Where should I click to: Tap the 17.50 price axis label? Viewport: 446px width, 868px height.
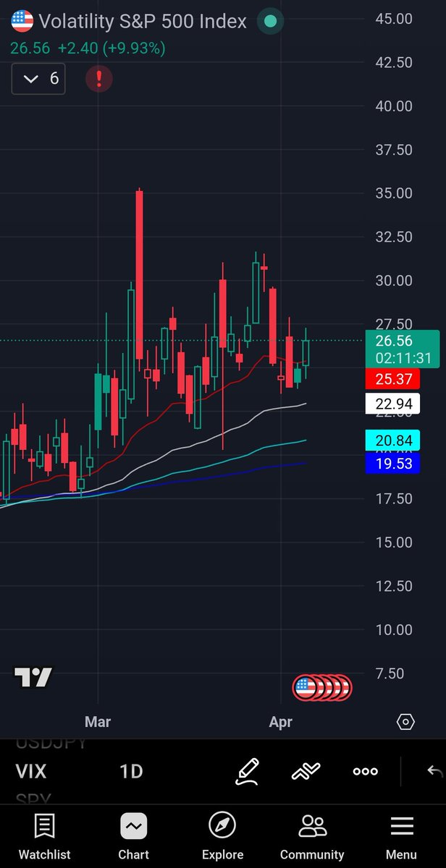(395, 498)
